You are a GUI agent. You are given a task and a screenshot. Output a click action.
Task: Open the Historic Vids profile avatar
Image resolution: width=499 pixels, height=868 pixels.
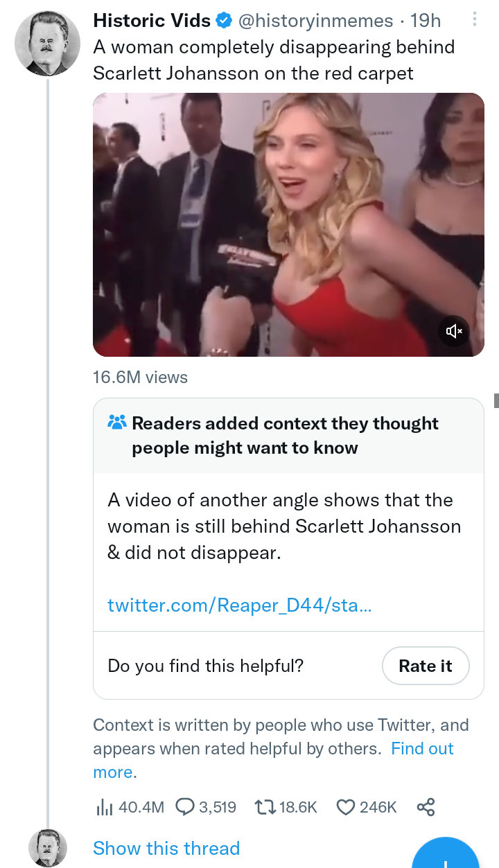[47, 43]
